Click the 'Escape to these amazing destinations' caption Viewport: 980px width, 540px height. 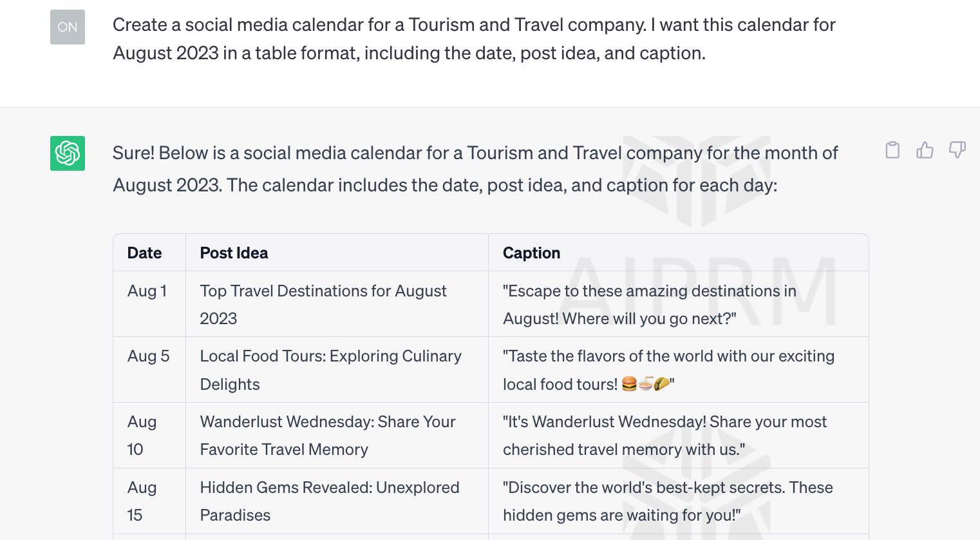pos(649,305)
